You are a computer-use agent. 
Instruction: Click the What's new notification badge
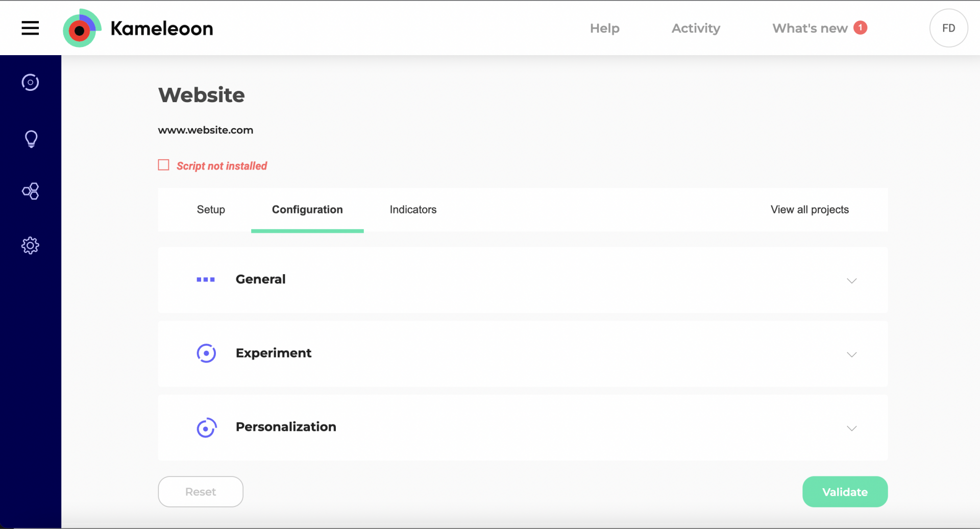coord(861,28)
